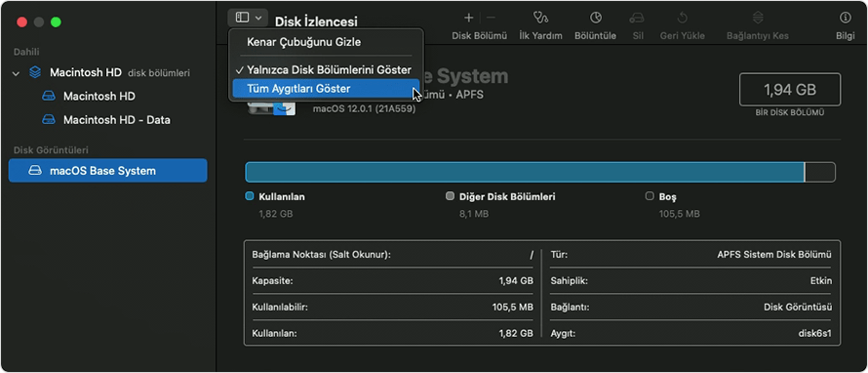Click the green zoom window button
This screenshot has height=373, width=868.
click(x=56, y=22)
